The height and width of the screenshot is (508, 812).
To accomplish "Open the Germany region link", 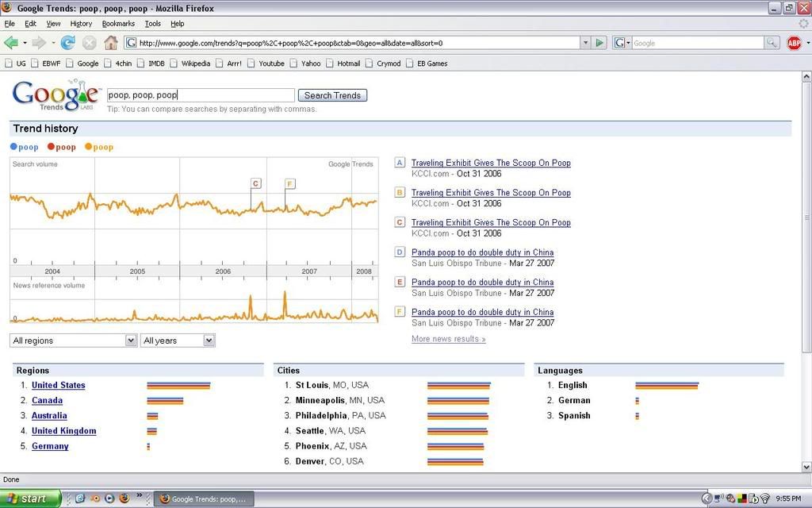I will coord(50,446).
